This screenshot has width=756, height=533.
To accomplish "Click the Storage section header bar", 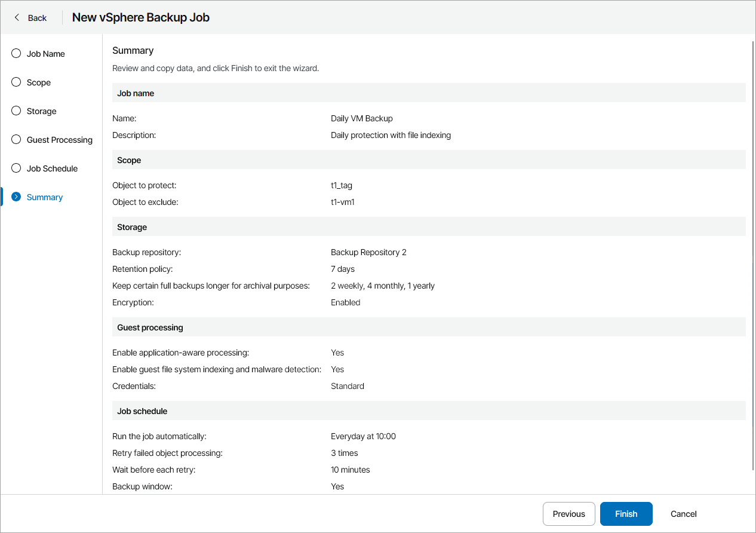I will (x=429, y=227).
